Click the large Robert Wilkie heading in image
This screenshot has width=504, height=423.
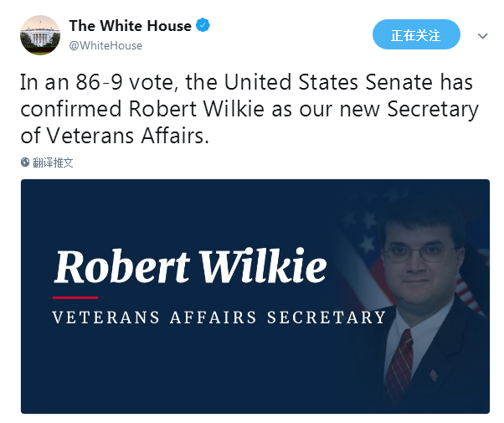(191, 266)
